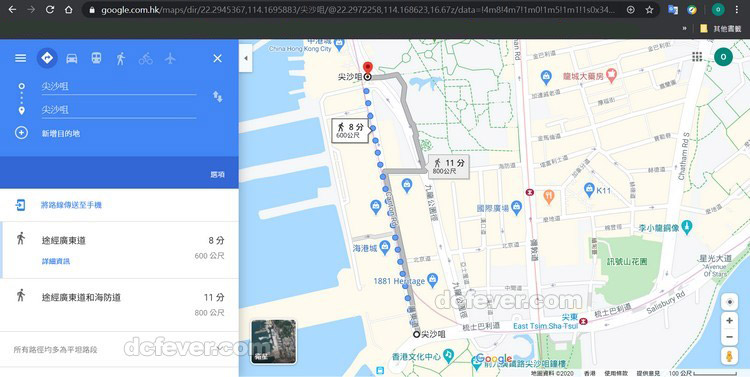Open the Google Maps hamburger menu
This screenshot has height=377, width=750.
click(x=20, y=58)
